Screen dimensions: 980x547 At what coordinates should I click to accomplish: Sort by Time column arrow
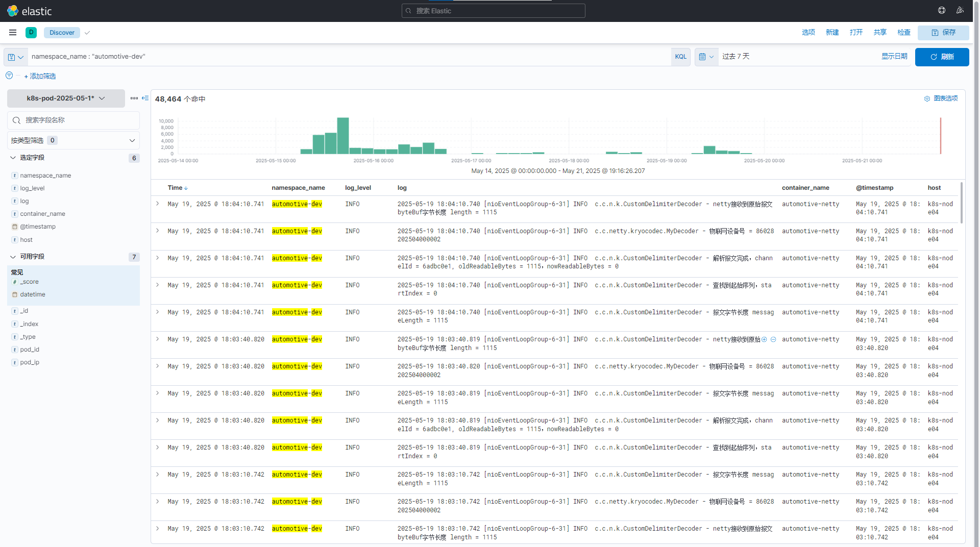click(x=186, y=188)
